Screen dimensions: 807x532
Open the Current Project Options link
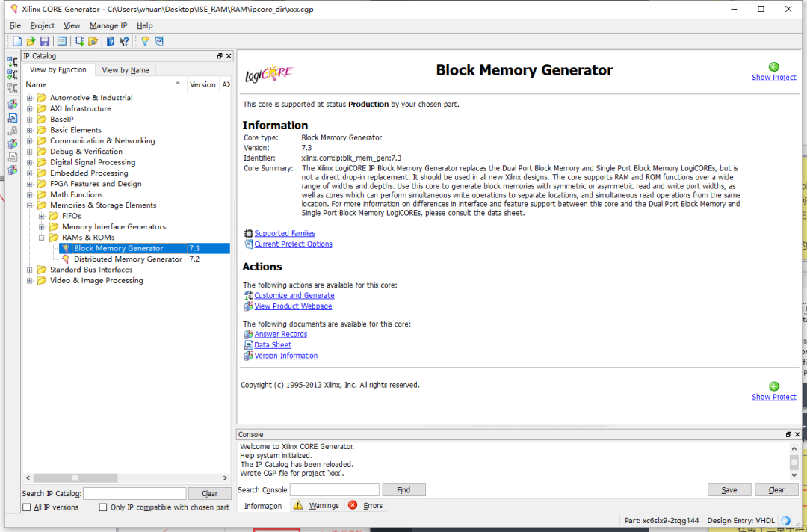click(294, 244)
